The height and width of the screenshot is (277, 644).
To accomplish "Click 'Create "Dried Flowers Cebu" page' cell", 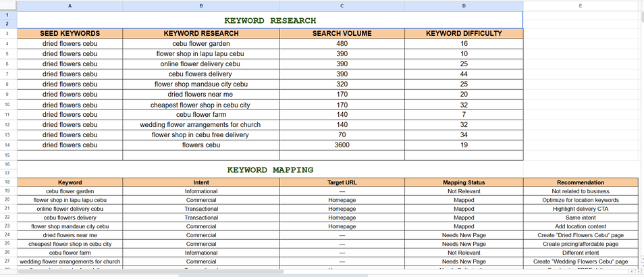I will (x=581, y=236).
